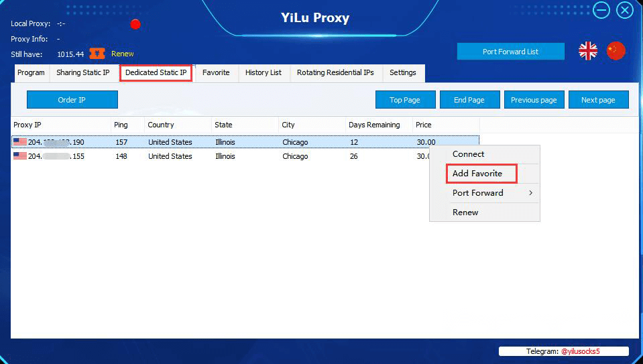The image size is (643, 364).
Task: Click the red connection status indicator
Action: coord(135,24)
